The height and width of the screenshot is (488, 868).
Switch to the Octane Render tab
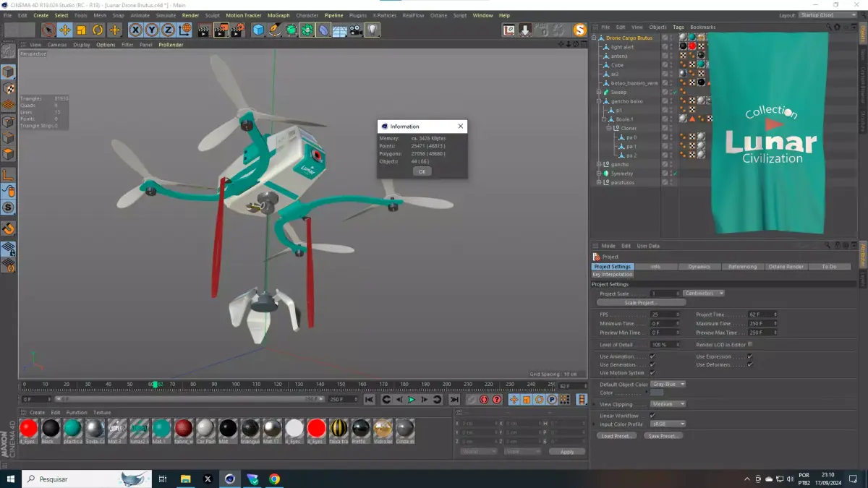(x=786, y=267)
